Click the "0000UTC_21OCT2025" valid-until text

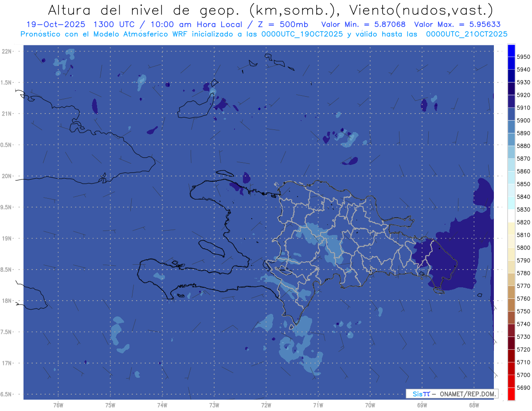coord(467,34)
